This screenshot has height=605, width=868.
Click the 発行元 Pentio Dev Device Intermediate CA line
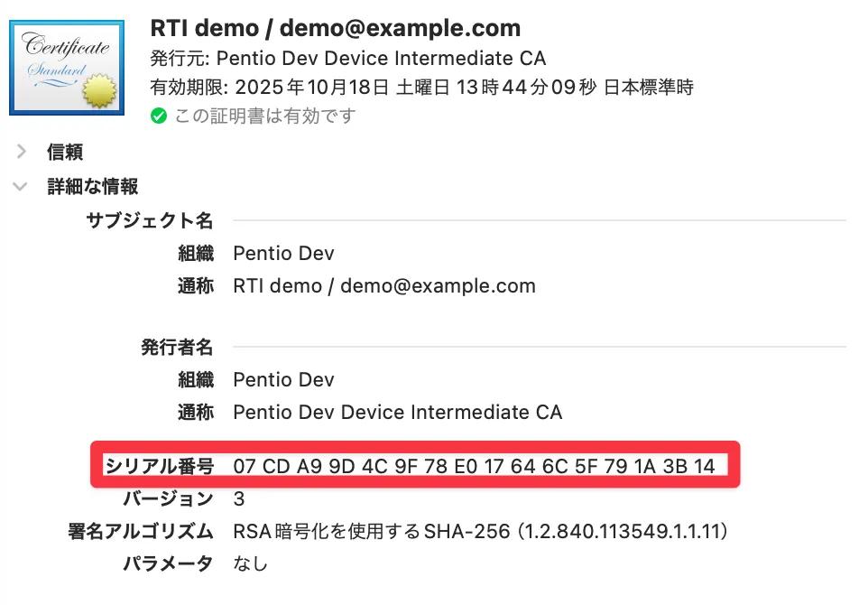[x=348, y=59]
